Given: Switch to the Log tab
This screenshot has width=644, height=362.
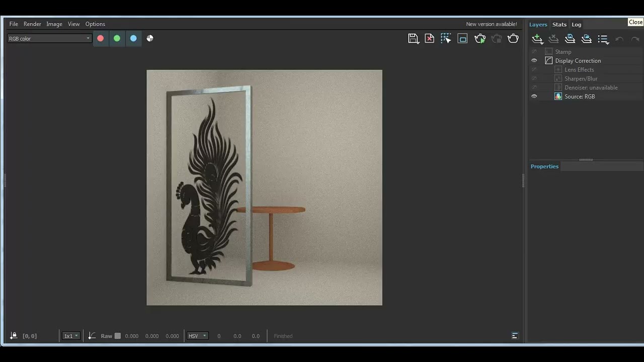Looking at the screenshot, I should point(577,25).
